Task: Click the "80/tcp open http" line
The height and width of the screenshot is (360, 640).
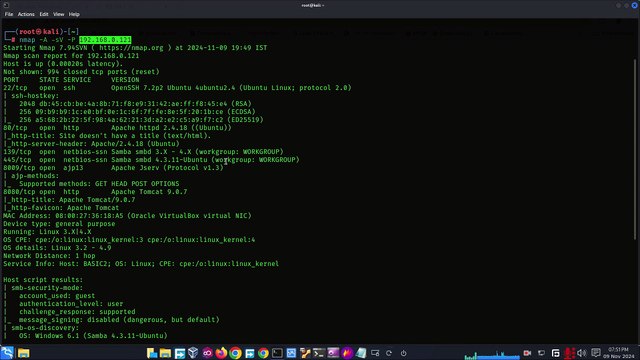Action: pyautogui.click(x=117, y=128)
